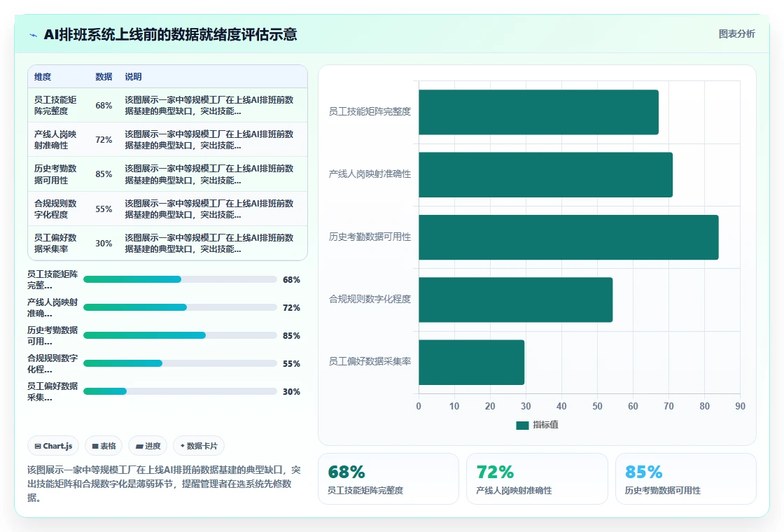Image resolution: width=784 pixels, height=532 pixels.
Task: Click the 合规规则数字化程度 chart bar
Action: coord(515,300)
